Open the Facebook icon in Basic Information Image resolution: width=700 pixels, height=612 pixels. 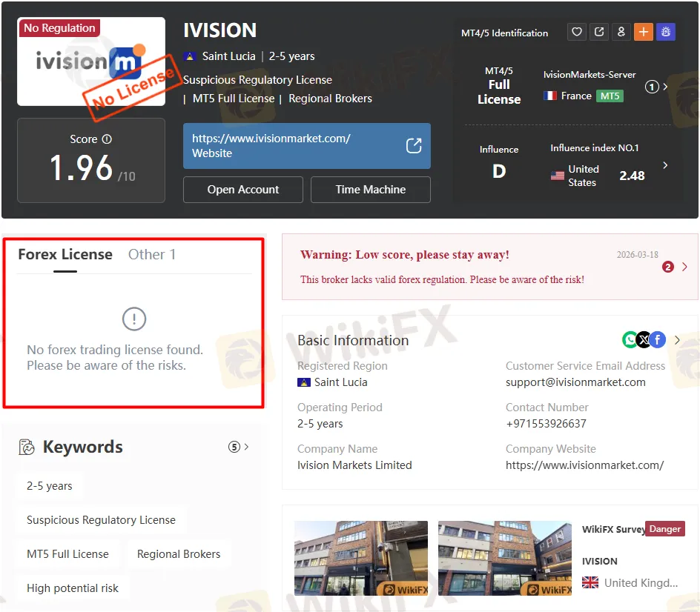pyautogui.click(x=657, y=340)
